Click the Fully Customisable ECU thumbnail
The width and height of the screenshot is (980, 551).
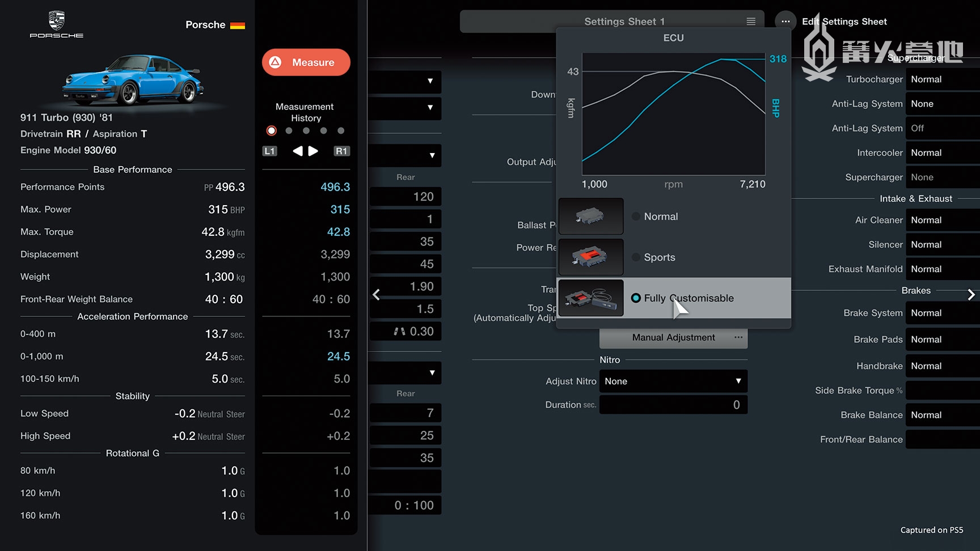[x=590, y=298]
